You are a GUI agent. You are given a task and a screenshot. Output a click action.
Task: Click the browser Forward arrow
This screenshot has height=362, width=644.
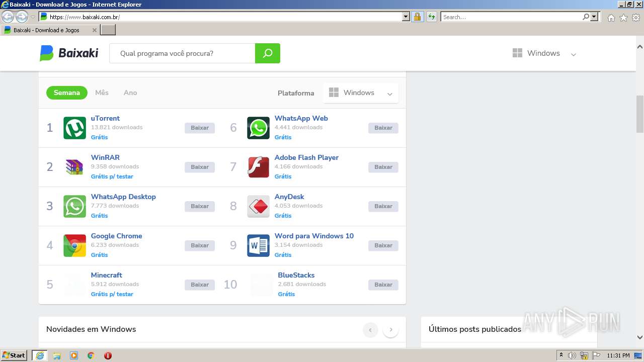click(x=22, y=17)
